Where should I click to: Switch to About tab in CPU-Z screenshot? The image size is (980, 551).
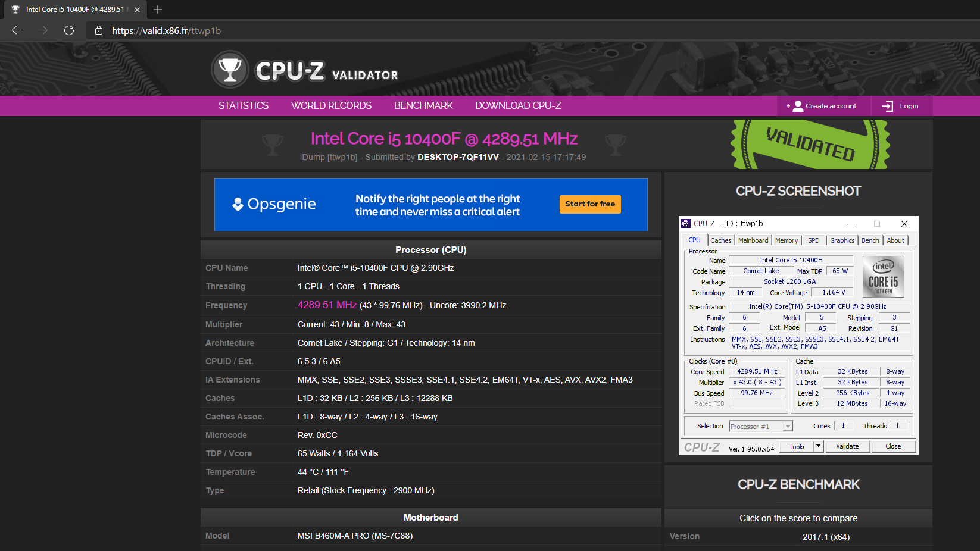click(895, 240)
